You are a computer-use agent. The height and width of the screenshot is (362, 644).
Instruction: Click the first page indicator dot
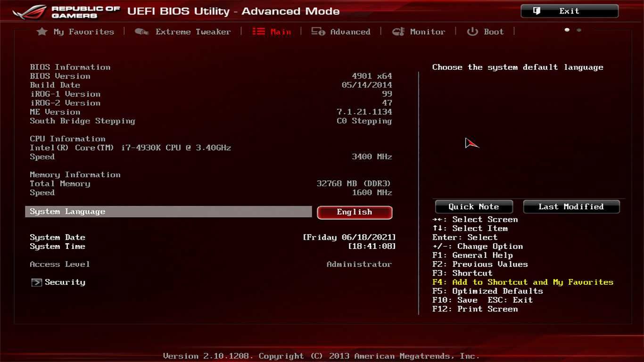click(x=567, y=30)
